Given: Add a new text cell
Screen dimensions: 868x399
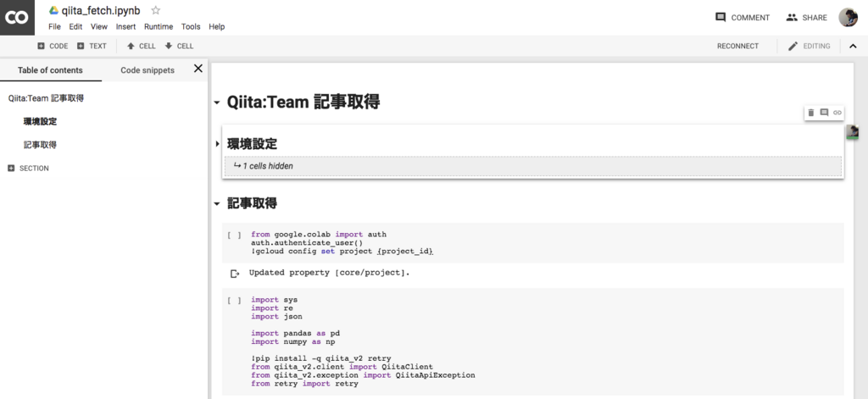Looking at the screenshot, I should click(x=92, y=46).
